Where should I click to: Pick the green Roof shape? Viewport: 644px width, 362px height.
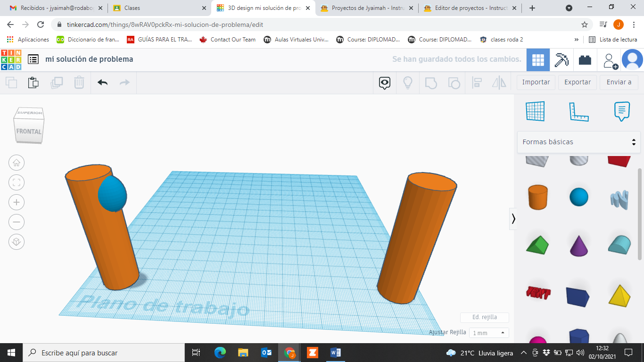537,246
